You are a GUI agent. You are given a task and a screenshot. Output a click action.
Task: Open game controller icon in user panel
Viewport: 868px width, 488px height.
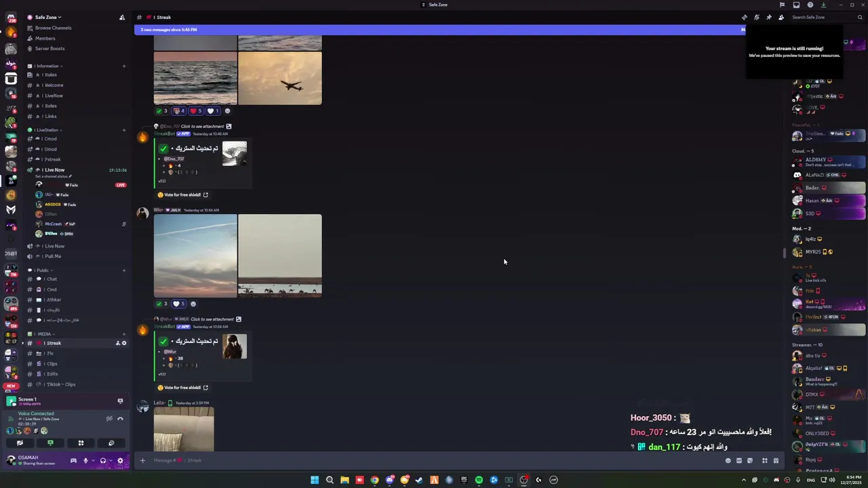73,460
